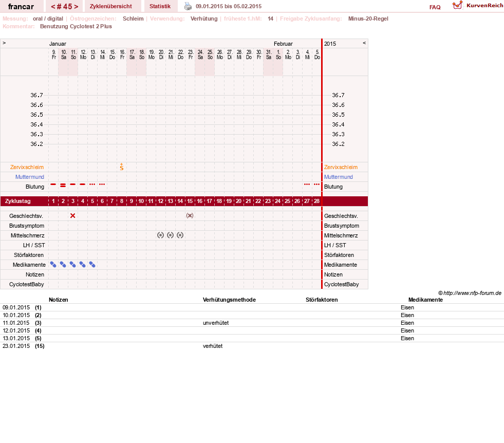Click the Medikamente table column header
The width and height of the screenshot is (504, 443).
click(425, 300)
